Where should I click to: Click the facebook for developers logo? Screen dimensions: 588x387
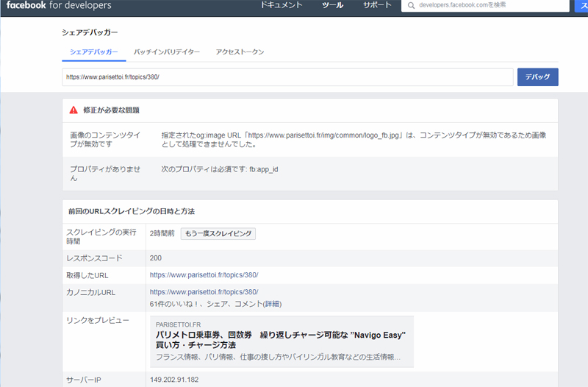(59, 5)
